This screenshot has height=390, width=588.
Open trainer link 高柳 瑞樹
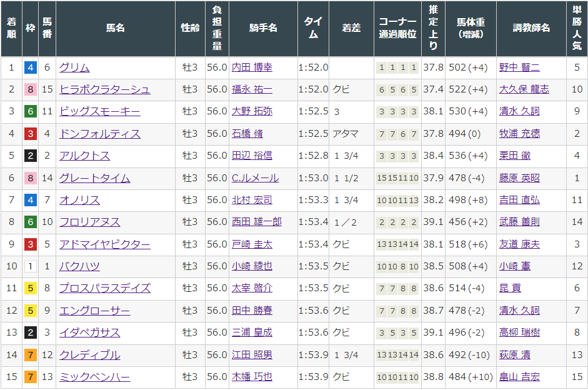(519, 332)
